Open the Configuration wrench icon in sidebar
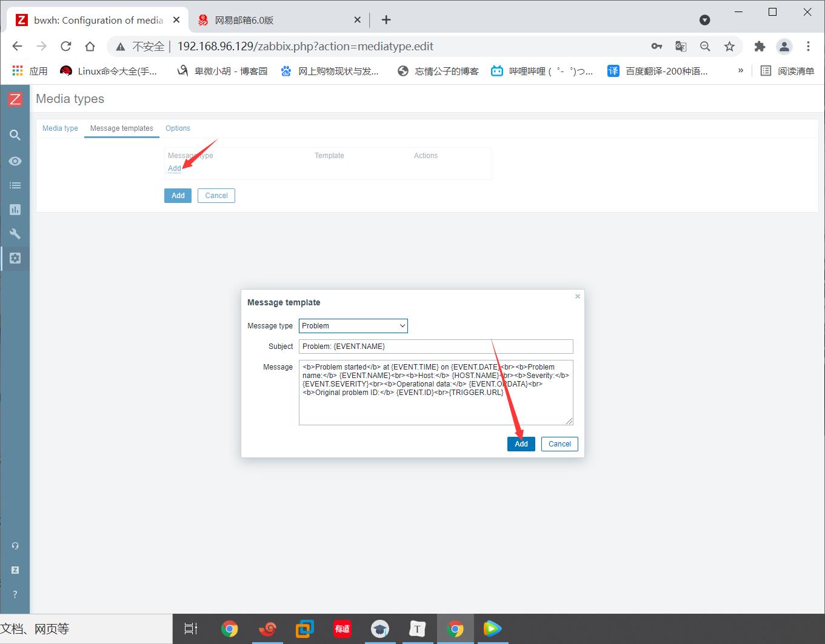Image resolution: width=825 pixels, height=644 pixels. [x=15, y=234]
